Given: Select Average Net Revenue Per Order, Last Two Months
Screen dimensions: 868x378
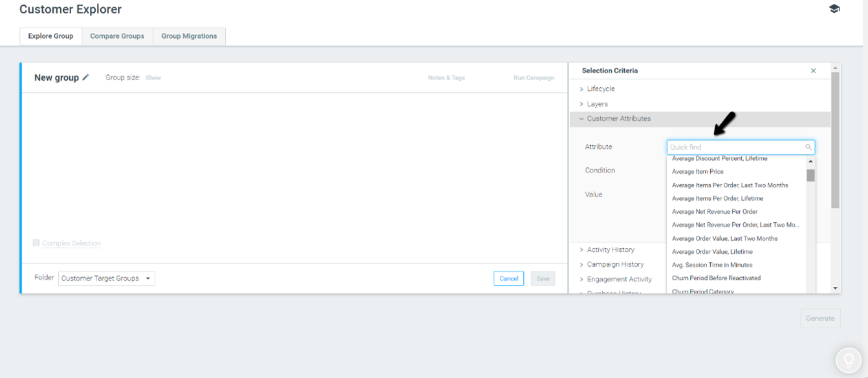Looking at the screenshot, I should click(735, 226).
